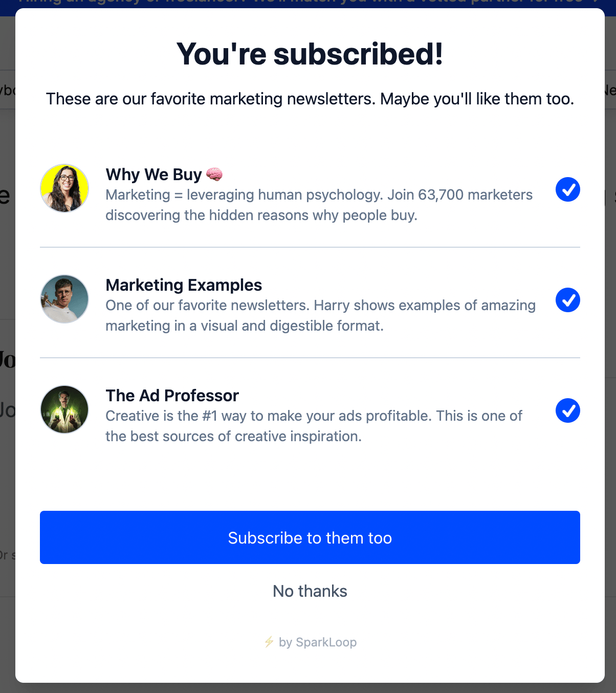The width and height of the screenshot is (616, 693).
Task: Open the by SparkLoop link
Action: pyautogui.click(x=310, y=642)
